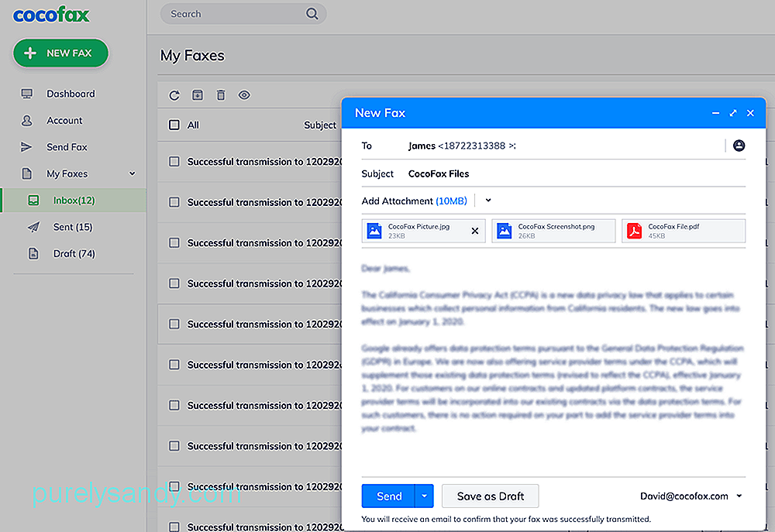Click the eighth Successful transmission row text
Viewport: 775px width, 532px height.
[x=264, y=446]
